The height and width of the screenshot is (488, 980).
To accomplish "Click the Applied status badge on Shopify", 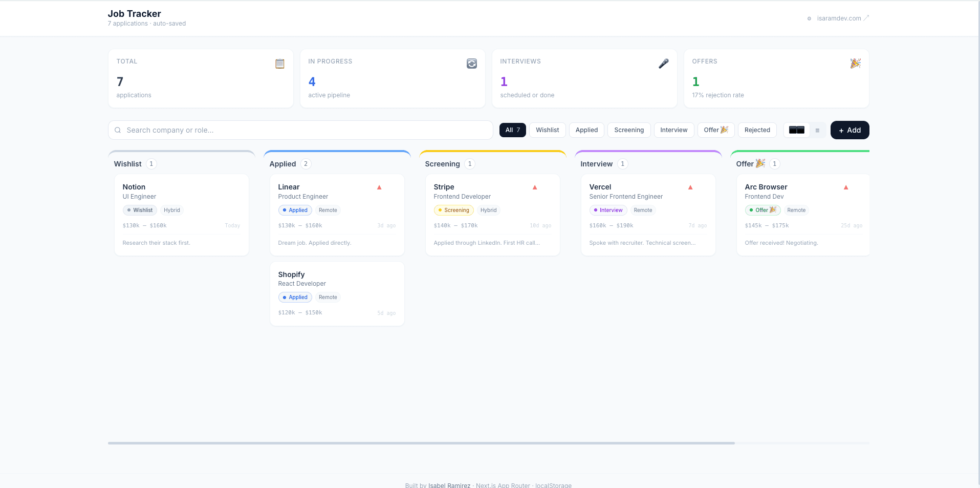I will click(295, 297).
